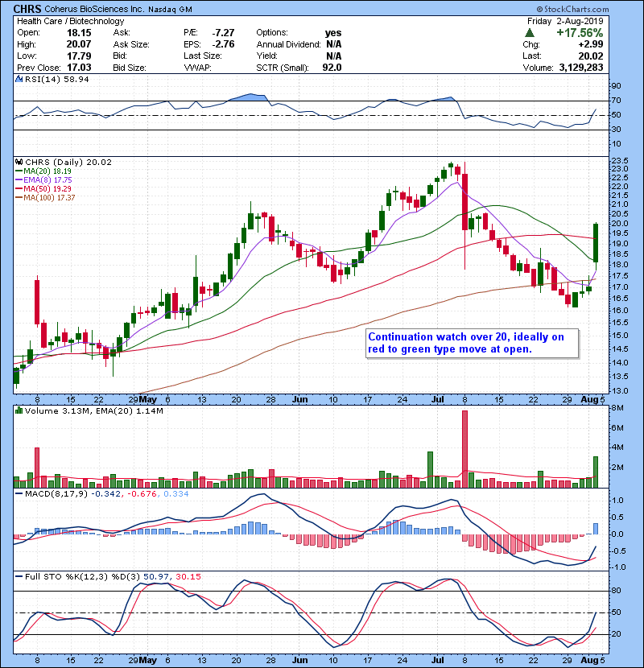Click the Options value yes
The width and height of the screenshot is (644, 668).
[333, 33]
